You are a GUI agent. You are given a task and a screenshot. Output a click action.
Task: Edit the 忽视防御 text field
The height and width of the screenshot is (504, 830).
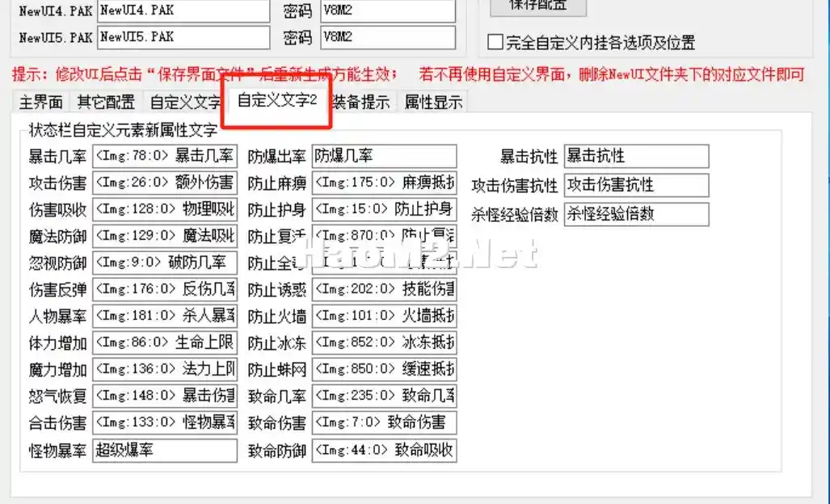pyautogui.click(x=165, y=262)
